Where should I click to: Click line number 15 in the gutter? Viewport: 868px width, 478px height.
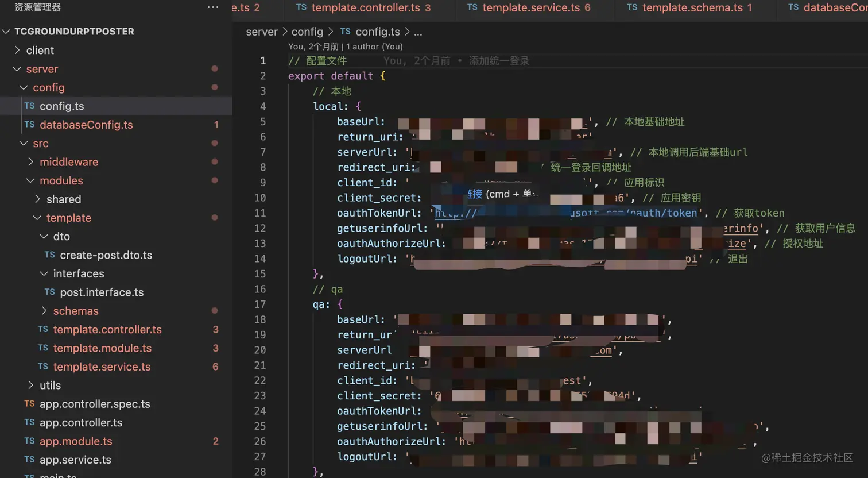tap(260, 274)
